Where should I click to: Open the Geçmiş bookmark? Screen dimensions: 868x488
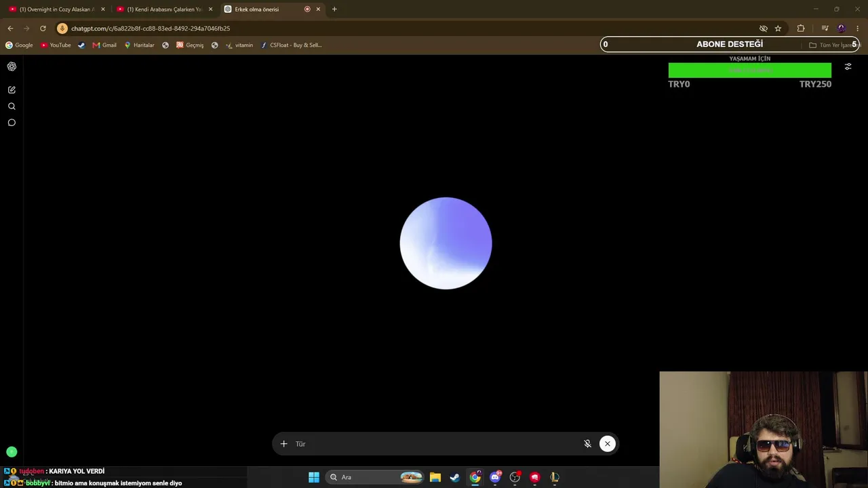tap(190, 45)
